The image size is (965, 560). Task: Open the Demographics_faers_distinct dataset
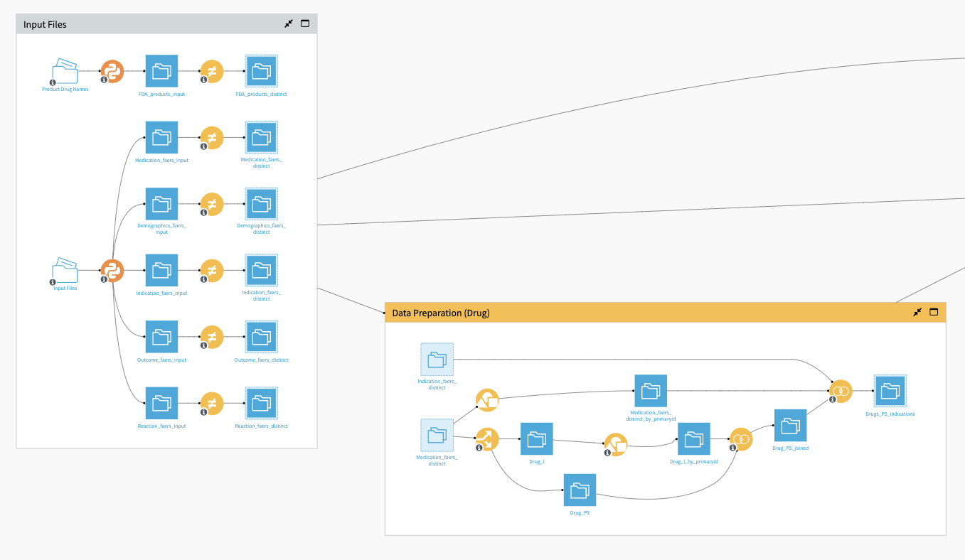pos(261,204)
